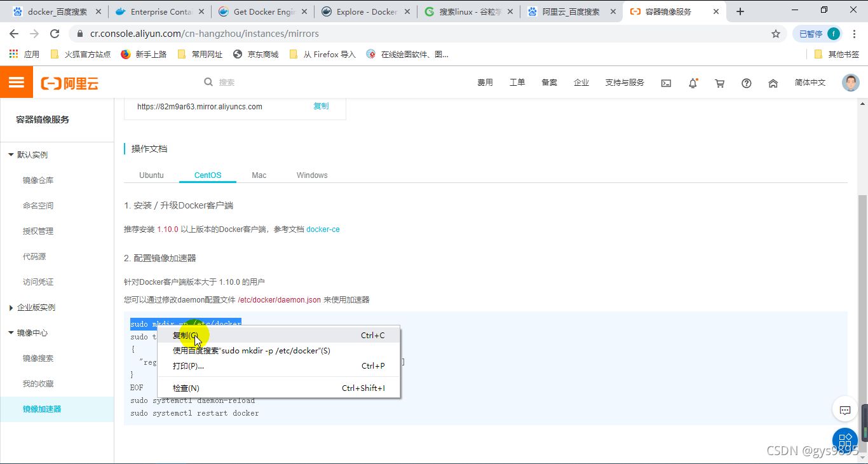Screen dimensions: 868x464
Task: Collapse the 默认实例 sidebar section
Action: point(28,155)
